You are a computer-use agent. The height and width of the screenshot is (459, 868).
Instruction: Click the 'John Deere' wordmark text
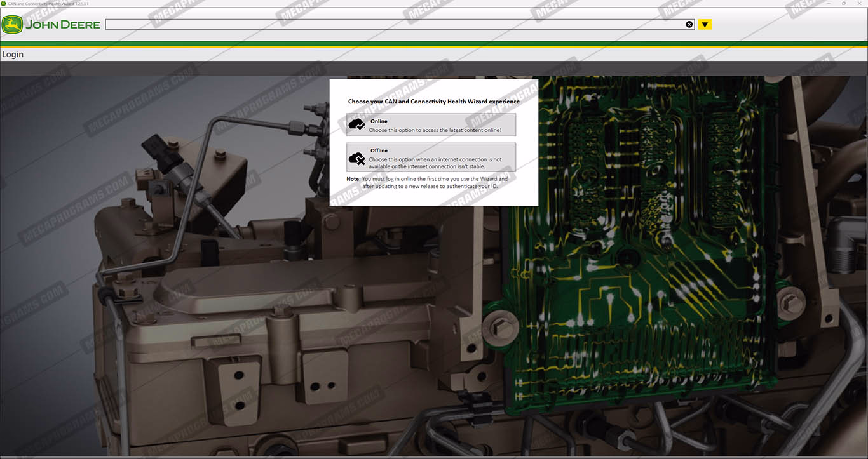click(x=63, y=25)
